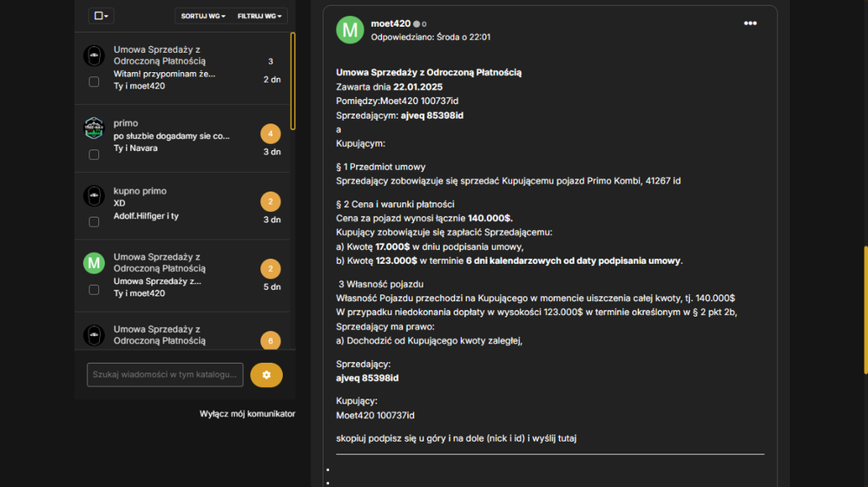Click the bold '17.000$' amount
This screenshot has width=868, height=487.
click(x=392, y=247)
